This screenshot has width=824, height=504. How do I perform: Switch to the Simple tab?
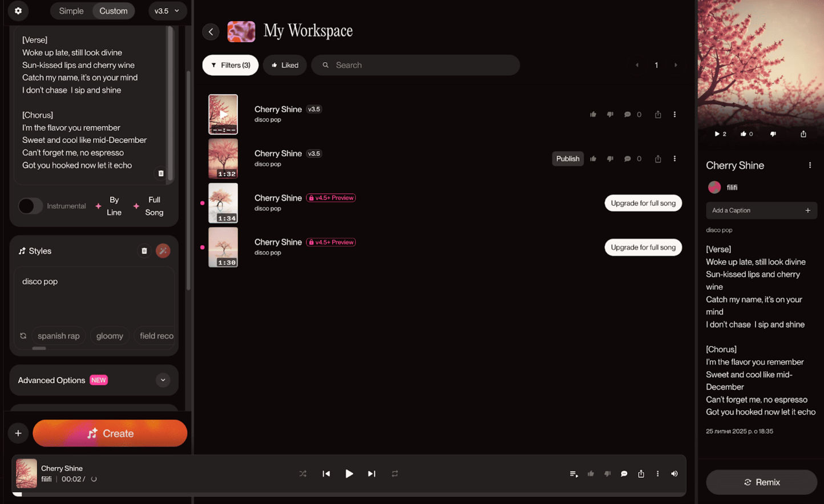pos(71,11)
